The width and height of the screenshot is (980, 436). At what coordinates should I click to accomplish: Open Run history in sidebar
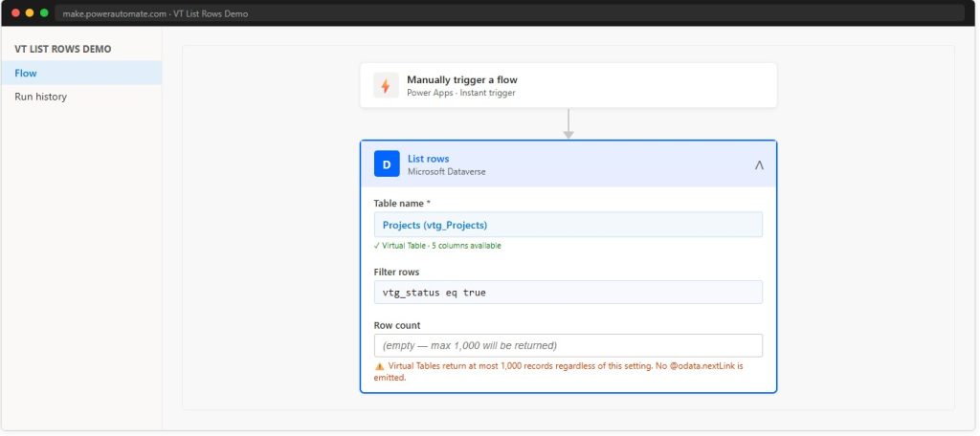click(81, 97)
